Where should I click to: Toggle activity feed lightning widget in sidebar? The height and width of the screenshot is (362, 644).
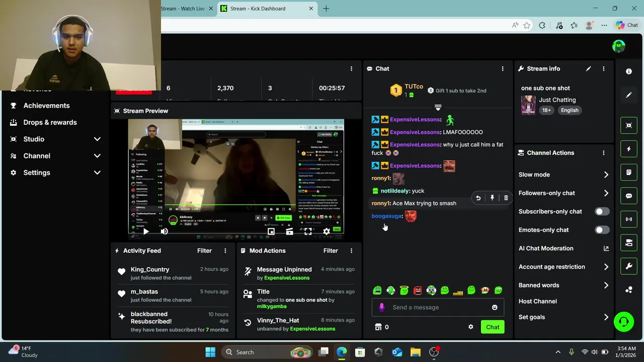pos(629,149)
